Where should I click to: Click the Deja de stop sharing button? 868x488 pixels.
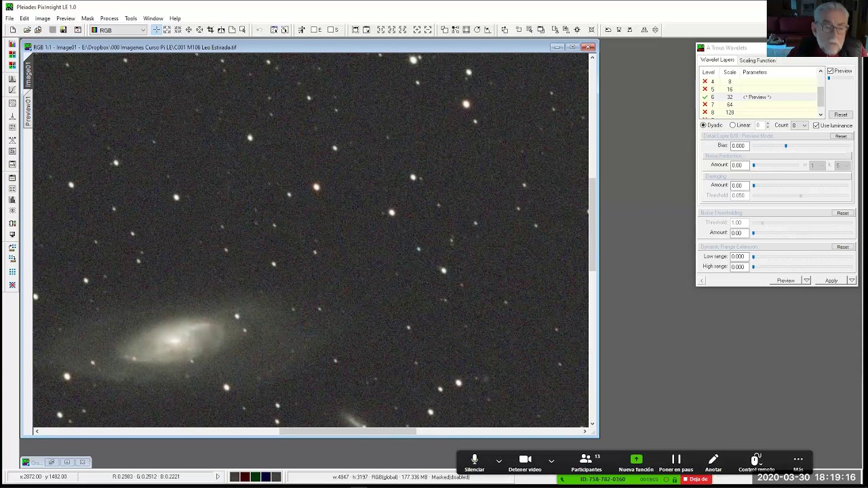click(696, 479)
